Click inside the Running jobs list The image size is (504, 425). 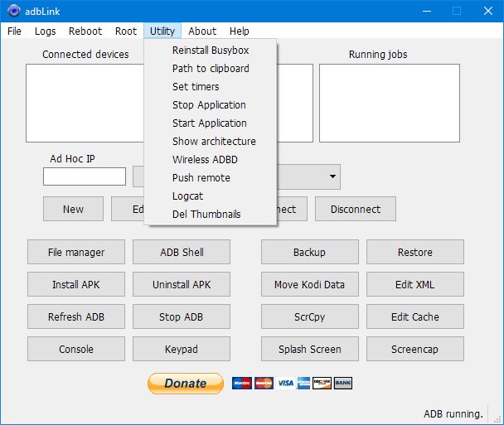click(390, 103)
